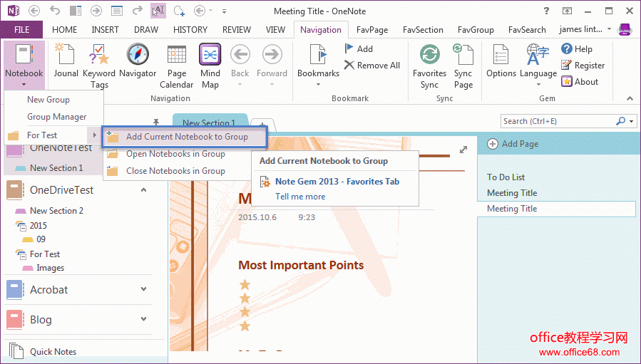This screenshot has height=364, width=641.
Task: Open the FILE tab
Action: coord(21,30)
